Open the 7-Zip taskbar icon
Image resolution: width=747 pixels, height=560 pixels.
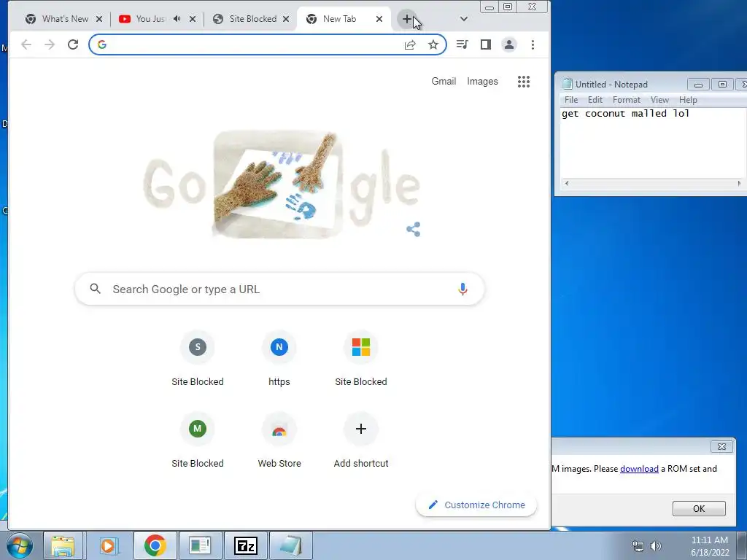coord(246,545)
